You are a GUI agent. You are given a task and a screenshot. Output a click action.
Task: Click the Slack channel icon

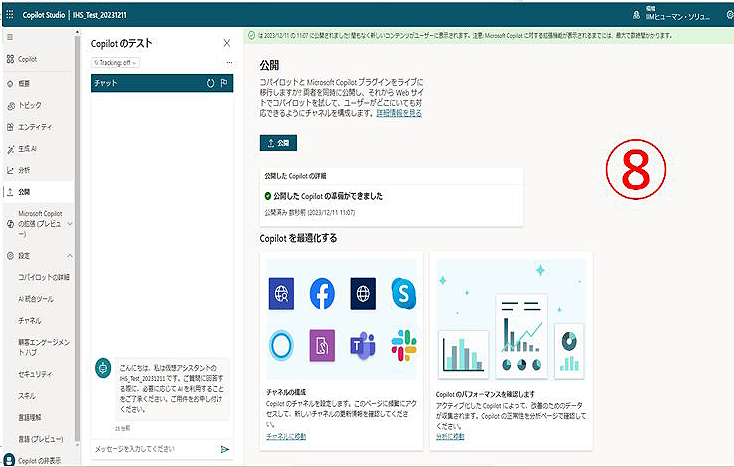(404, 345)
